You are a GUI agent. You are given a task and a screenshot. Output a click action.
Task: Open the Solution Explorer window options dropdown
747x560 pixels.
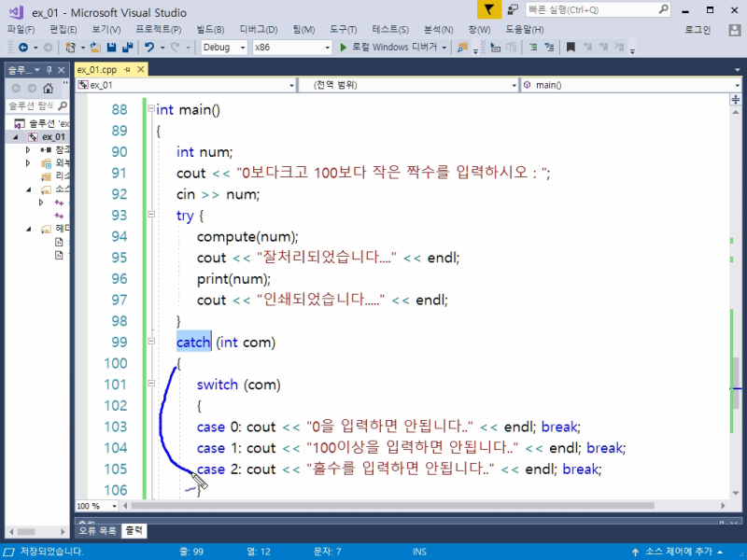point(37,70)
